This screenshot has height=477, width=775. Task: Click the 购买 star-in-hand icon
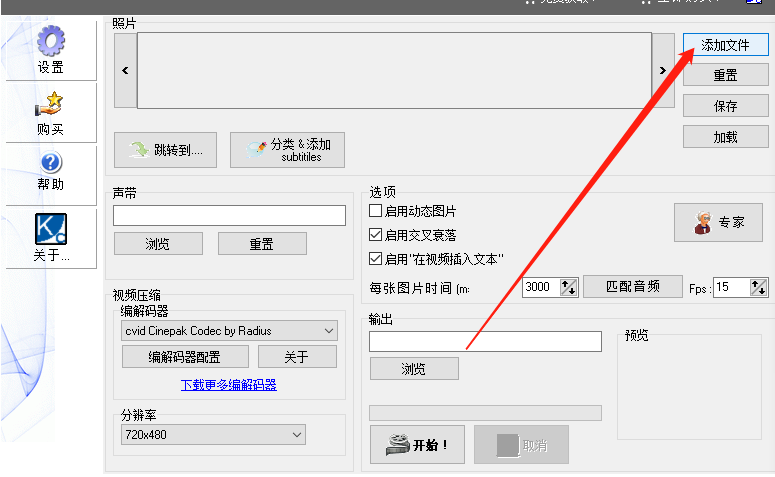[x=49, y=103]
